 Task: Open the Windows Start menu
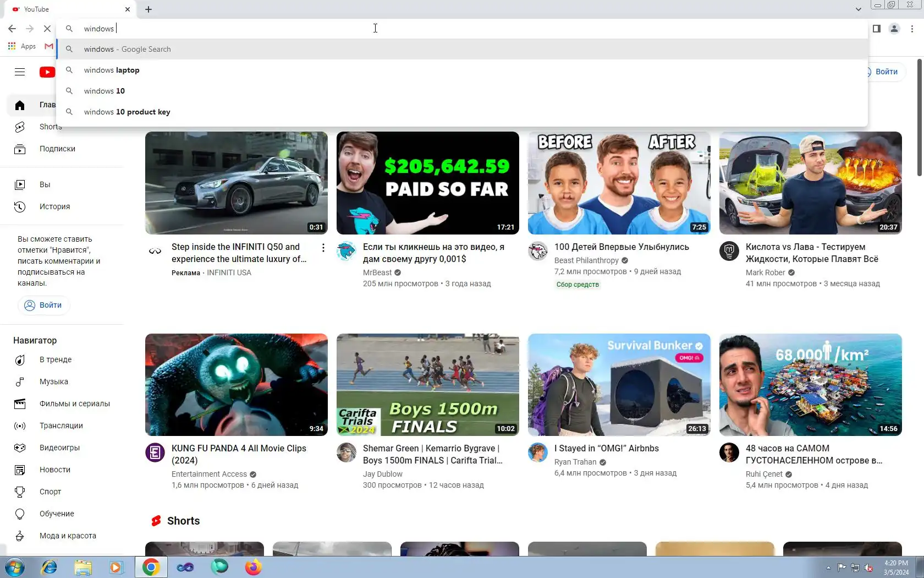pos(14,567)
